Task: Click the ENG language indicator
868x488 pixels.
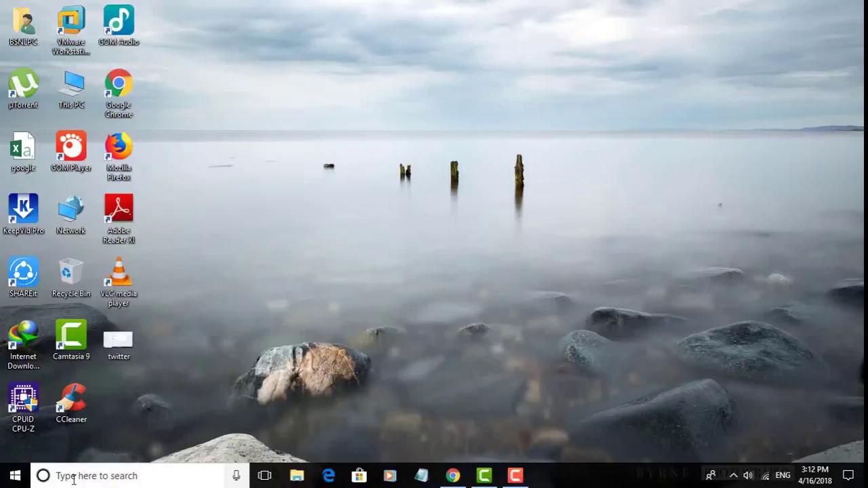Action: (x=783, y=476)
